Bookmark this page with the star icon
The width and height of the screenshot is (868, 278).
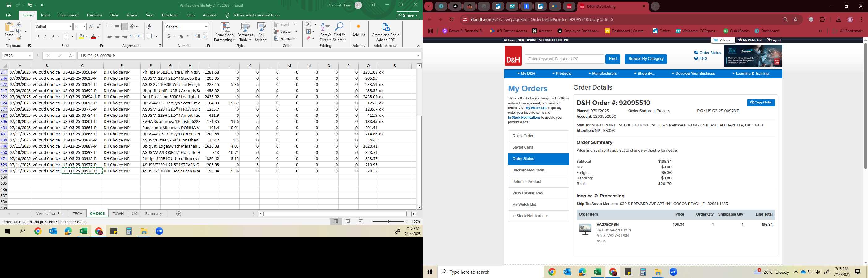[x=796, y=19]
